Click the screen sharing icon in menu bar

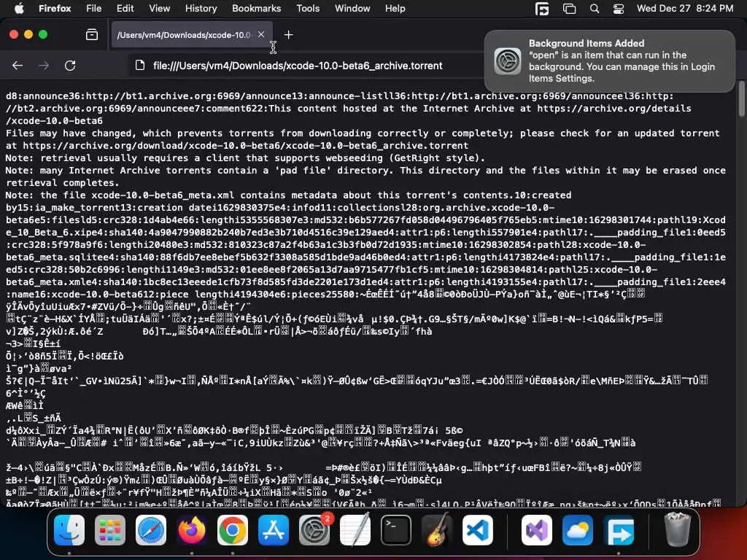click(x=542, y=9)
